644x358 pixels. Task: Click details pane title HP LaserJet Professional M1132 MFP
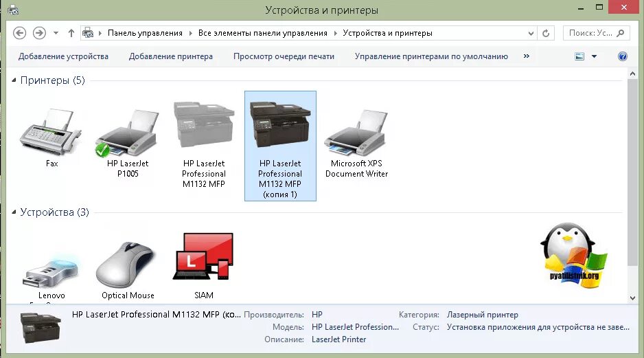[156, 315]
